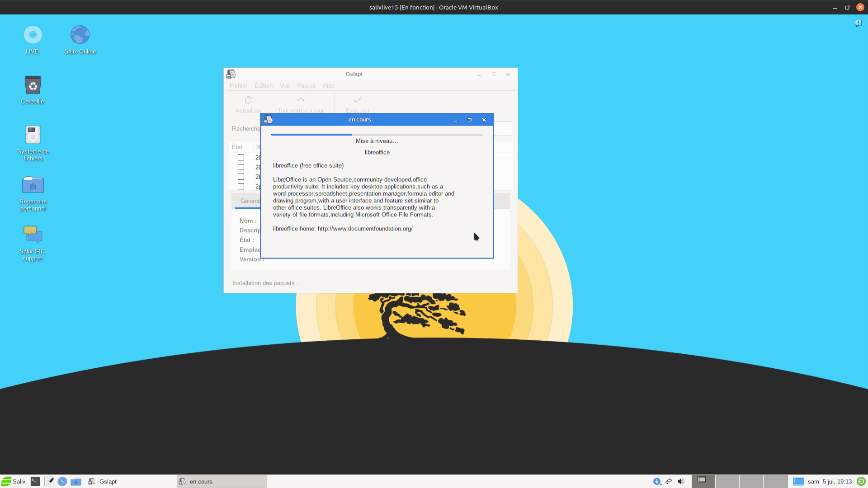Toggle the second package checkbox in the list
The height and width of the screenshot is (488, 868).
point(241,167)
